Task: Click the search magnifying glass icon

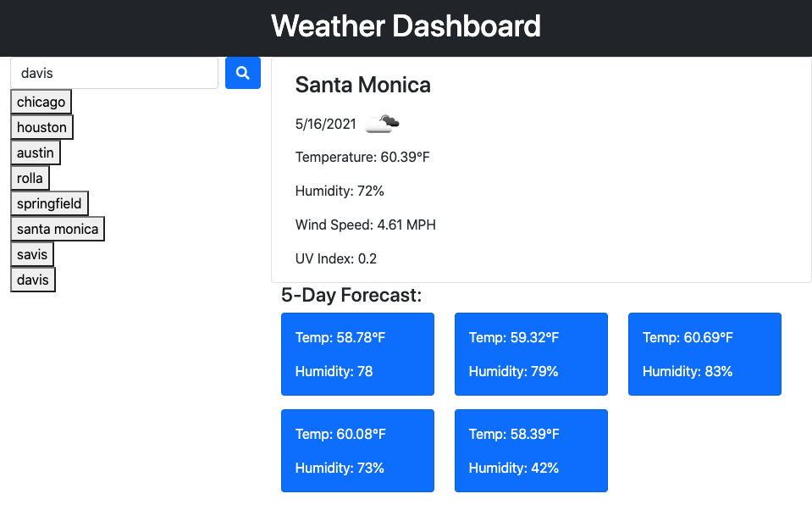Action: (242, 73)
